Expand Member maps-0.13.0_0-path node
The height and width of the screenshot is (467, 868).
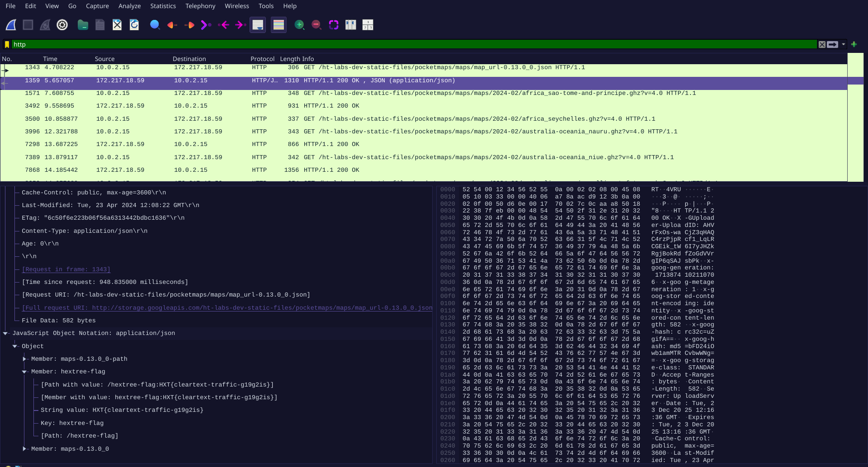[24, 359]
